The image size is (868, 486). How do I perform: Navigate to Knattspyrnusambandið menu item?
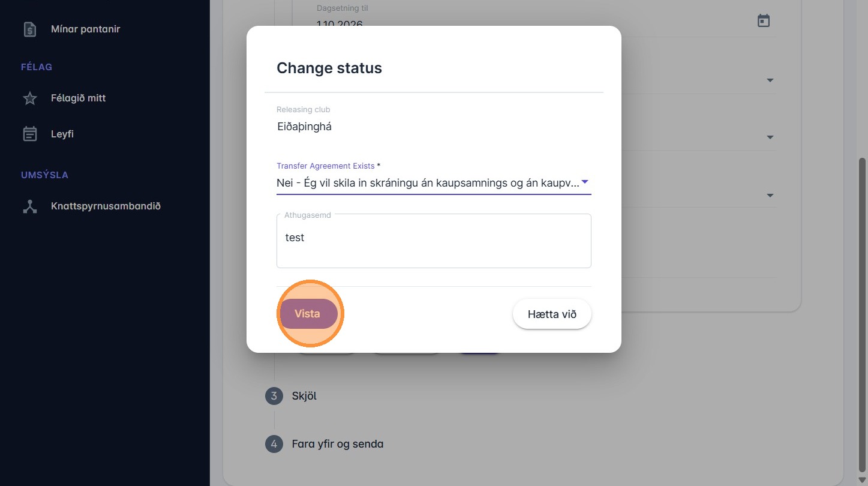[x=106, y=206]
